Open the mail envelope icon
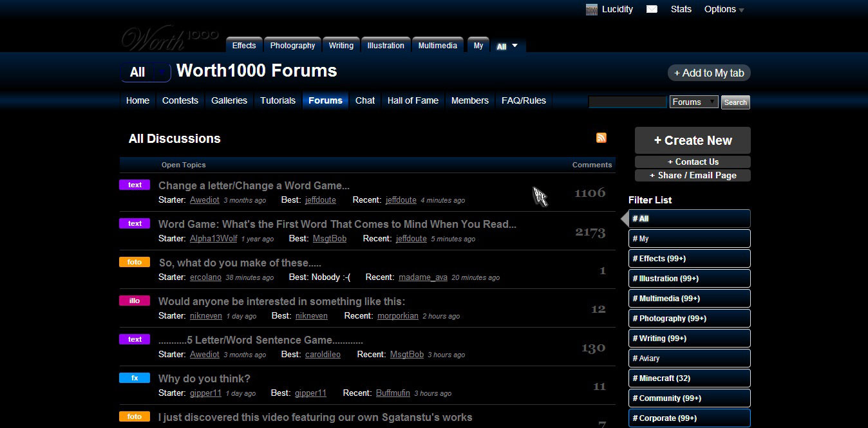This screenshot has height=428, width=868. pyautogui.click(x=652, y=10)
